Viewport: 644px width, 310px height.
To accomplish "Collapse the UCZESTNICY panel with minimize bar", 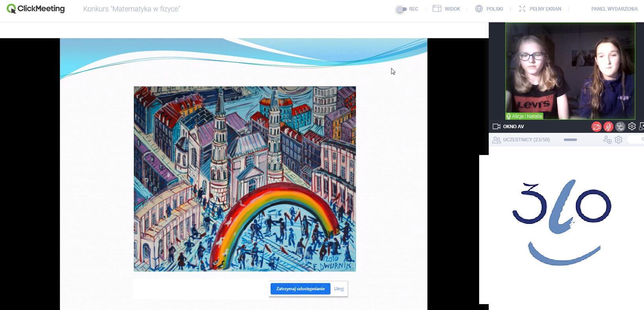I will pyautogui.click(x=570, y=140).
